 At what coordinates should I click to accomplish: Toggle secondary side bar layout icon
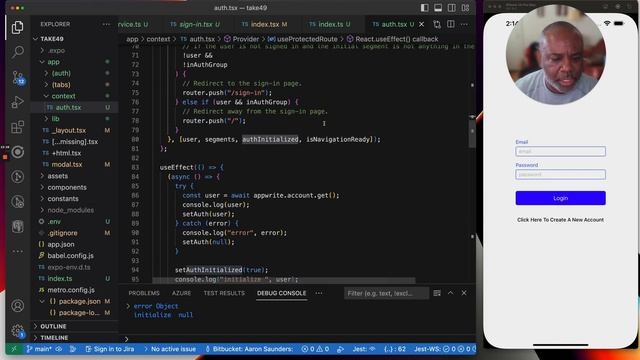click(451, 8)
